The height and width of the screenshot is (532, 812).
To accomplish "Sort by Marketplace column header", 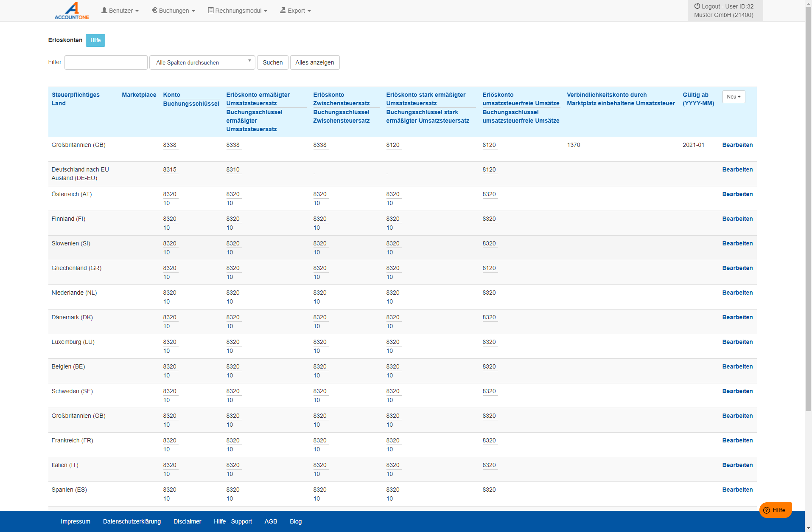I will point(139,95).
